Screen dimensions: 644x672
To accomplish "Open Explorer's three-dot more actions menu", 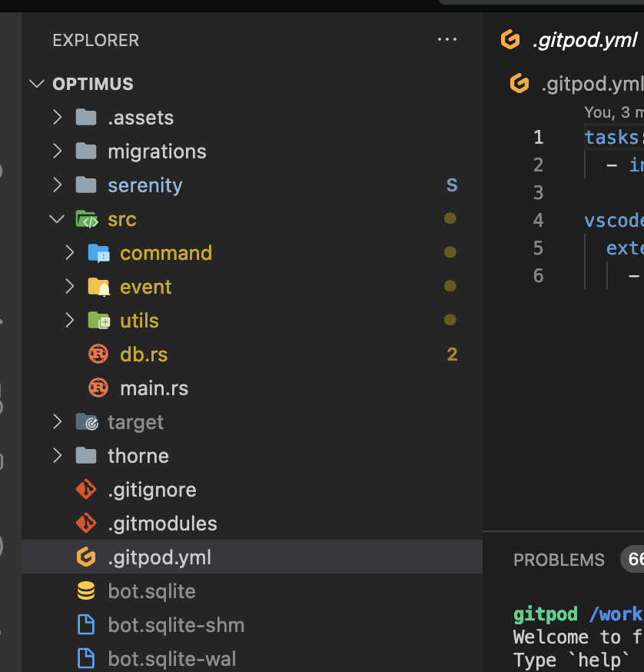I will coord(447,39).
